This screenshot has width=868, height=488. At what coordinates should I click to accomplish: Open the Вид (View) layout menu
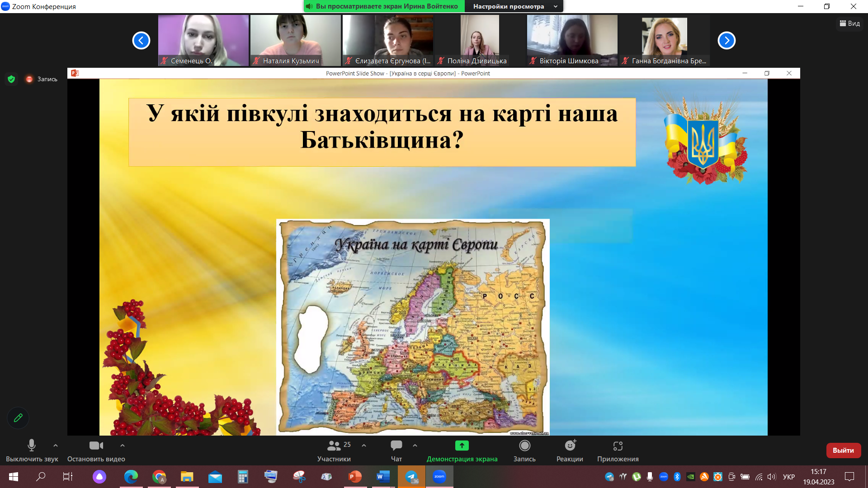coord(849,23)
